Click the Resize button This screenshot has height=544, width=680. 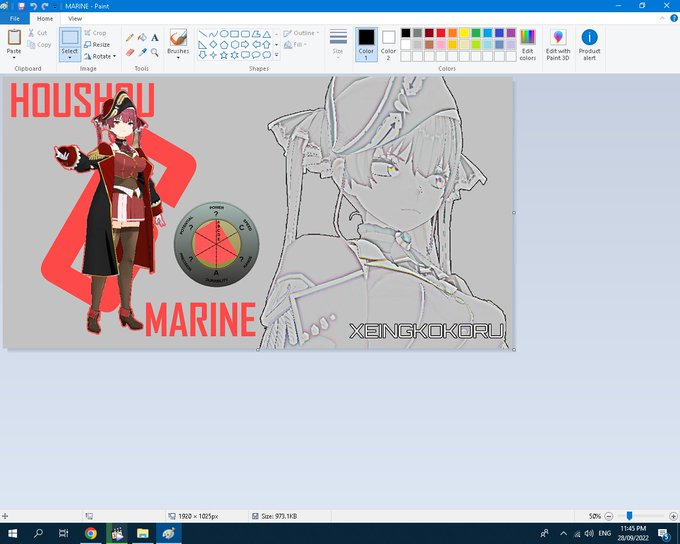pyautogui.click(x=97, y=45)
